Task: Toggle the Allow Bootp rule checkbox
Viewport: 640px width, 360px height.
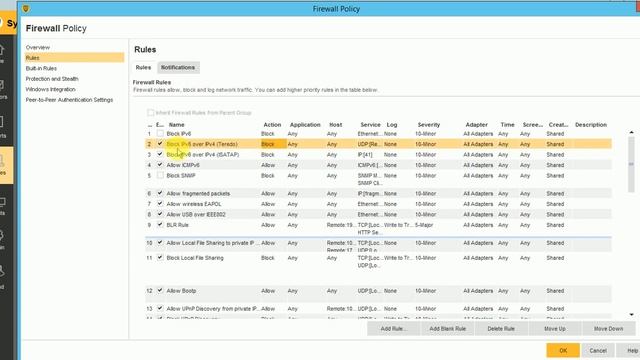Action: (x=160, y=291)
